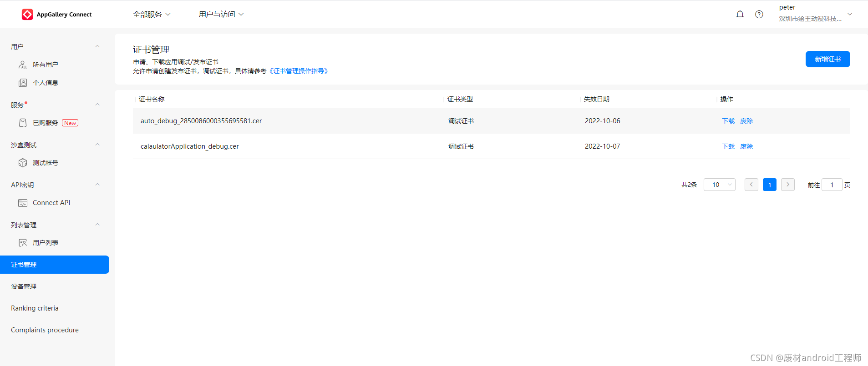Collapse the 用户 sidebar section
868x366 pixels.
(97, 46)
